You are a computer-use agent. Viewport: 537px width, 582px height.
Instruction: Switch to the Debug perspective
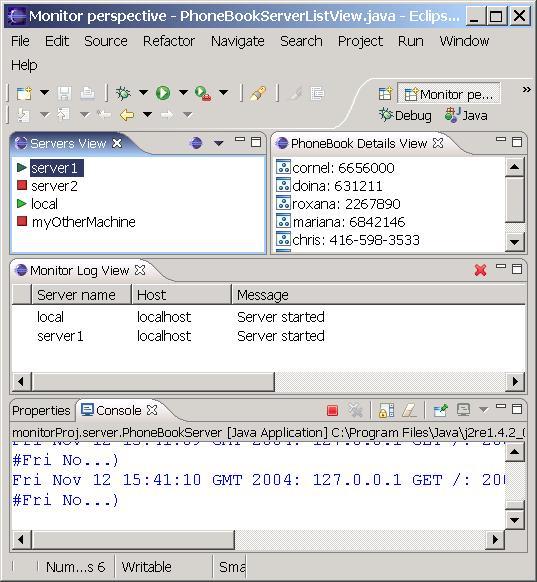(405, 115)
